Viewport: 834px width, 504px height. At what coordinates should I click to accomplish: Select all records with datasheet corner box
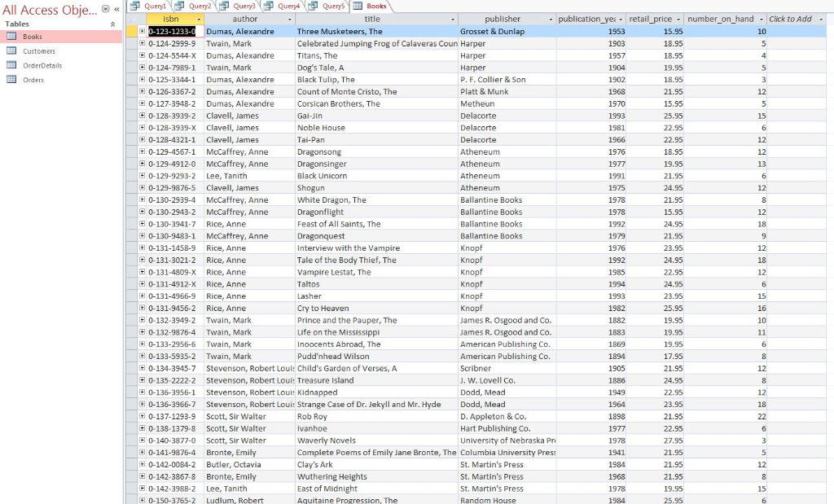pos(131,20)
